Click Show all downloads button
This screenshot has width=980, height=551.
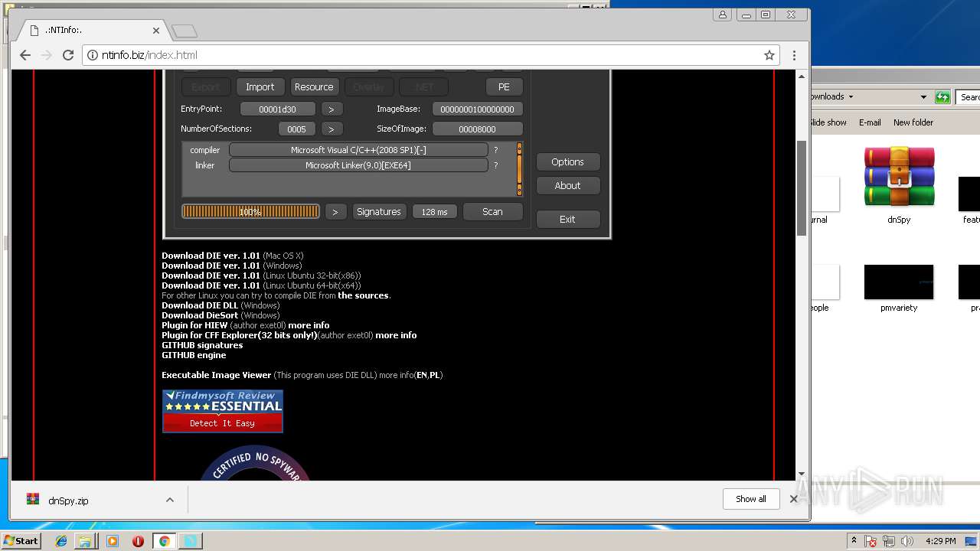tap(750, 499)
